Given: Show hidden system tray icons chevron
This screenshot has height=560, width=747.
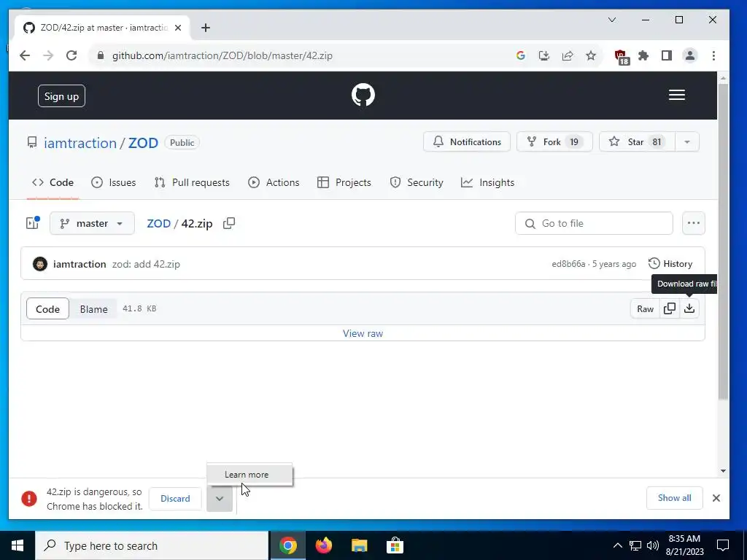Looking at the screenshot, I should tap(617, 545).
